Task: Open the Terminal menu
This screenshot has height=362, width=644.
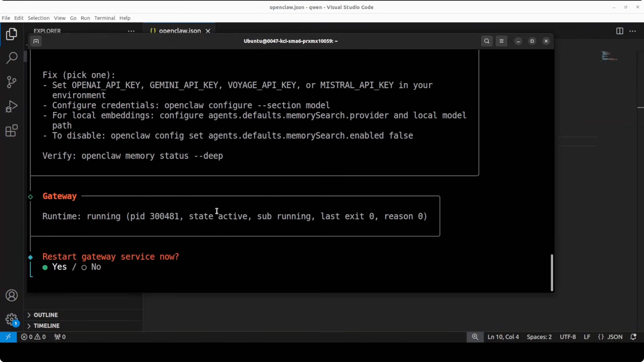Action: point(104,18)
